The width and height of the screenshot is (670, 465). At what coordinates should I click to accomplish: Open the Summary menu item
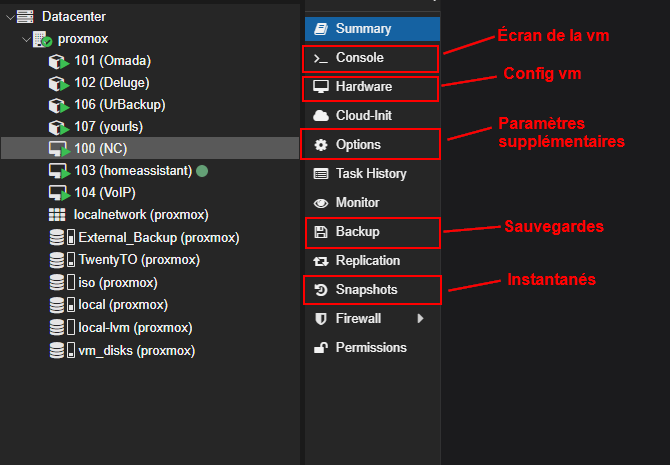(x=363, y=29)
